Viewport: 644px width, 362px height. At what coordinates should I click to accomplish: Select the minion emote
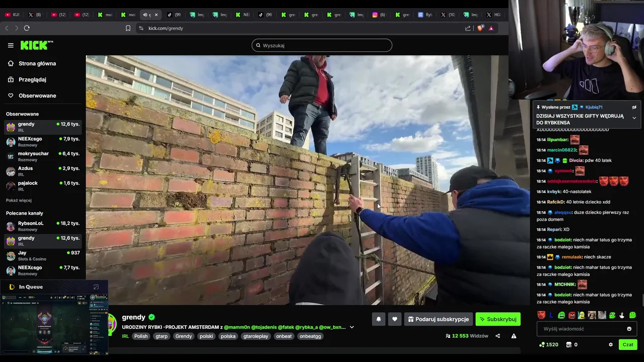[x=581, y=315]
